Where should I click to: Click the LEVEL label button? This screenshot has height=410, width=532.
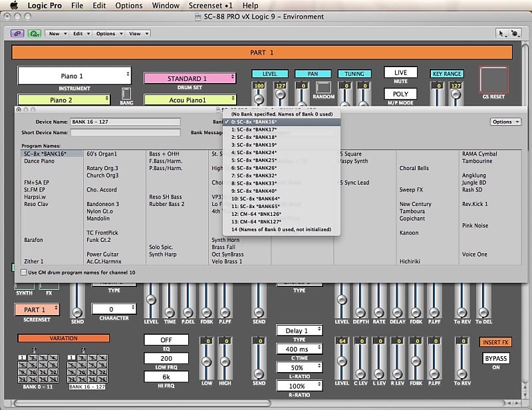[270, 74]
